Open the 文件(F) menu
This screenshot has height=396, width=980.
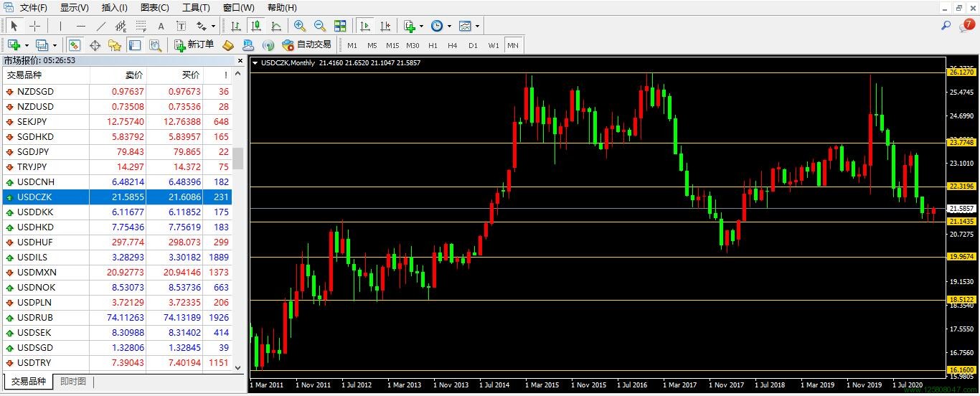(34, 8)
